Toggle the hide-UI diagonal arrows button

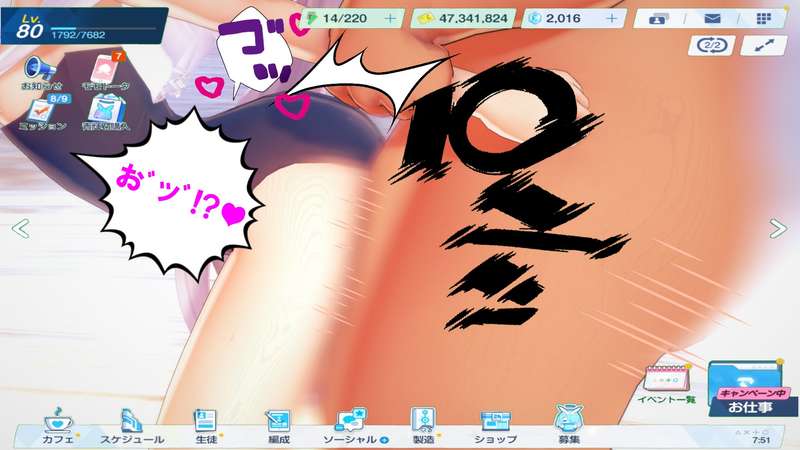pyautogui.click(x=764, y=45)
